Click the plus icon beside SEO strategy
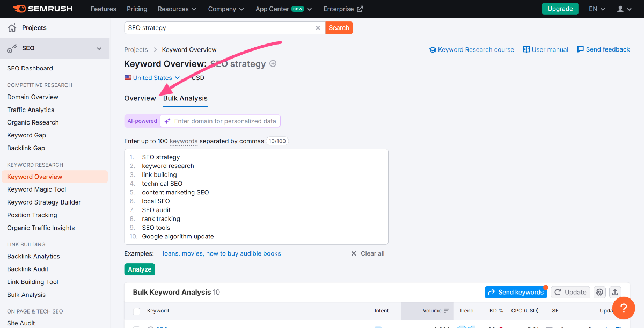The height and width of the screenshot is (328, 644). (273, 64)
